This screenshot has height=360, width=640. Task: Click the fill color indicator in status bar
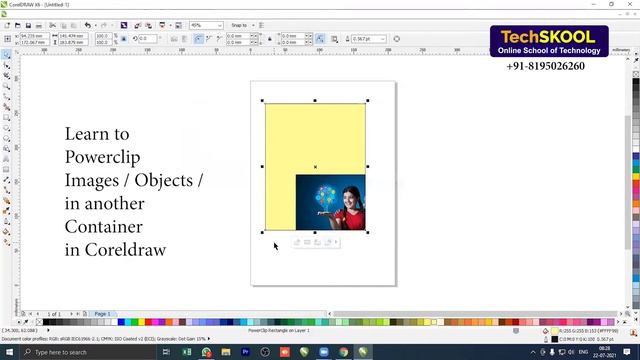[555, 331]
